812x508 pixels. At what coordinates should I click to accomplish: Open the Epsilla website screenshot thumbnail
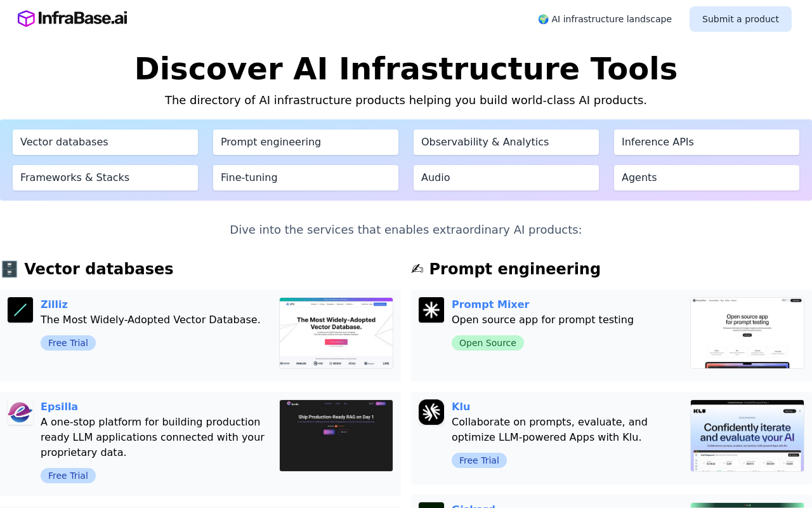point(336,436)
